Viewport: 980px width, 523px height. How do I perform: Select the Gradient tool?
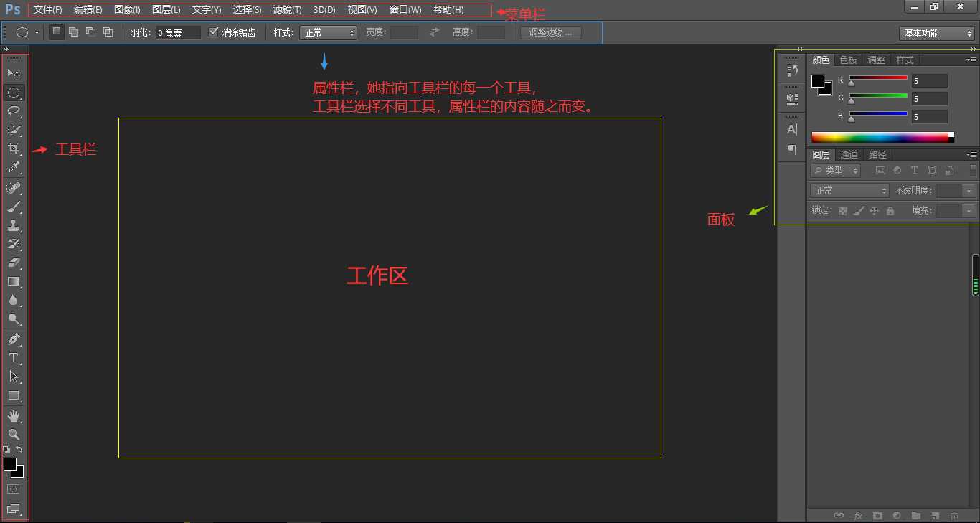[14, 281]
